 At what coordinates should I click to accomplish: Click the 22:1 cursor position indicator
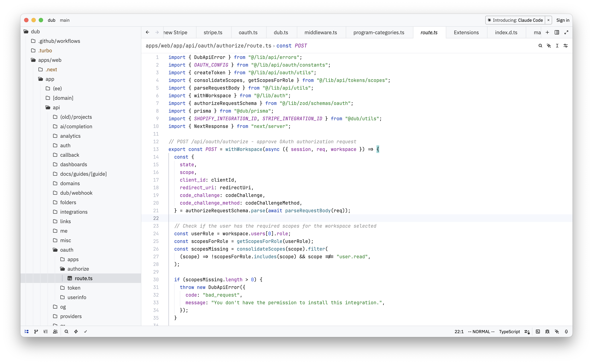pos(459,332)
